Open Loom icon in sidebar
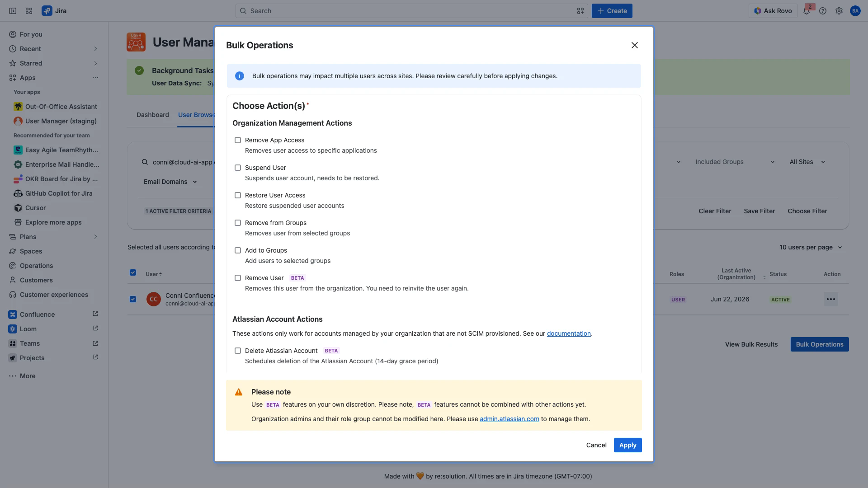 13,329
